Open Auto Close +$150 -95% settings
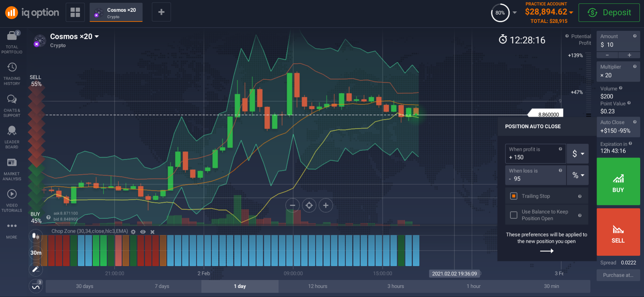Image resolution: width=644 pixels, height=297 pixels. click(618, 127)
